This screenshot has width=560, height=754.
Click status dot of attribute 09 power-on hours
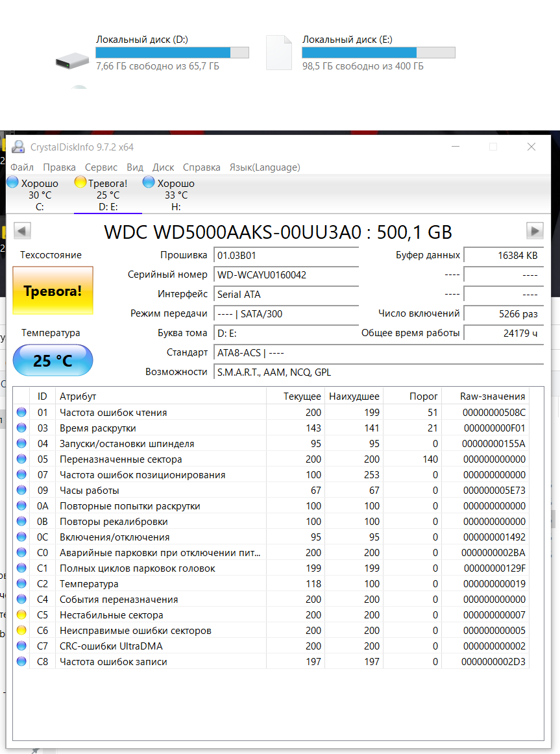[x=21, y=490]
